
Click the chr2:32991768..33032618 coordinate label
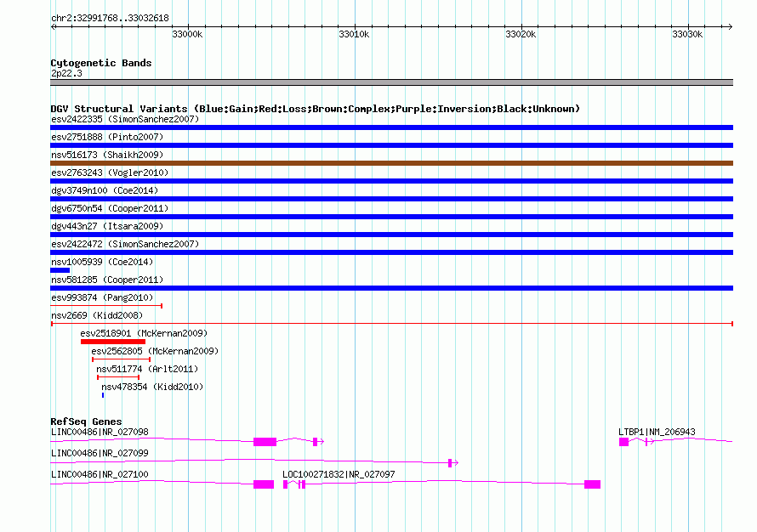[110, 19]
